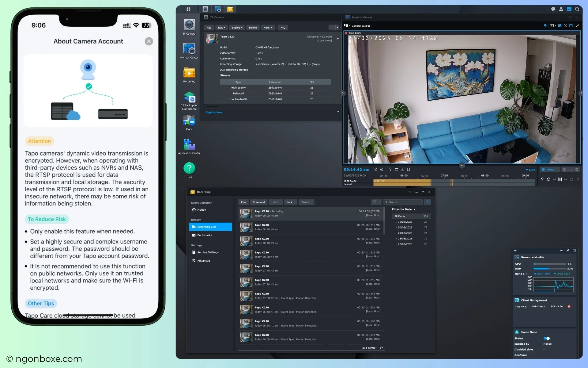Pin the Monitor Center toolbar
This screenshot has width=588, height=368.
click(545, 26)
